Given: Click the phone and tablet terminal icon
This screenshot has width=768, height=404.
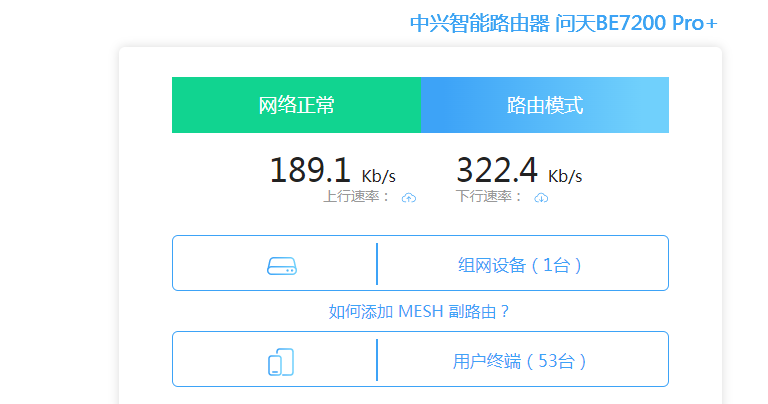Looking at the screenshot, I should coord(281,362).
